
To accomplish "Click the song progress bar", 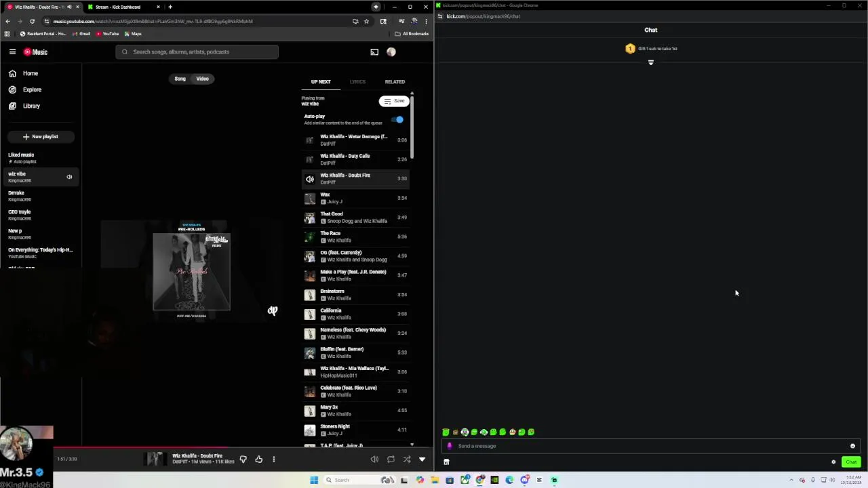I will click(x=217, y=447).
